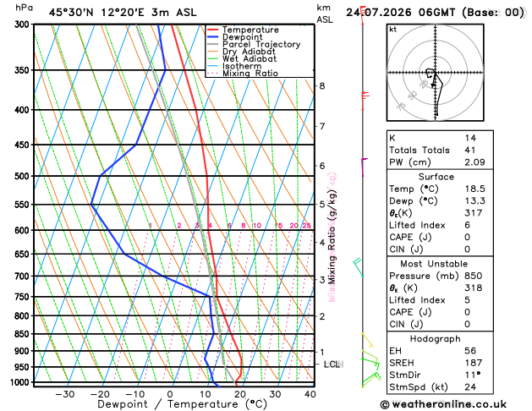This screenshot has width=532, height=411.
Task: Click the '5' km altitude tick label
Action: click(x=322, y=205)
